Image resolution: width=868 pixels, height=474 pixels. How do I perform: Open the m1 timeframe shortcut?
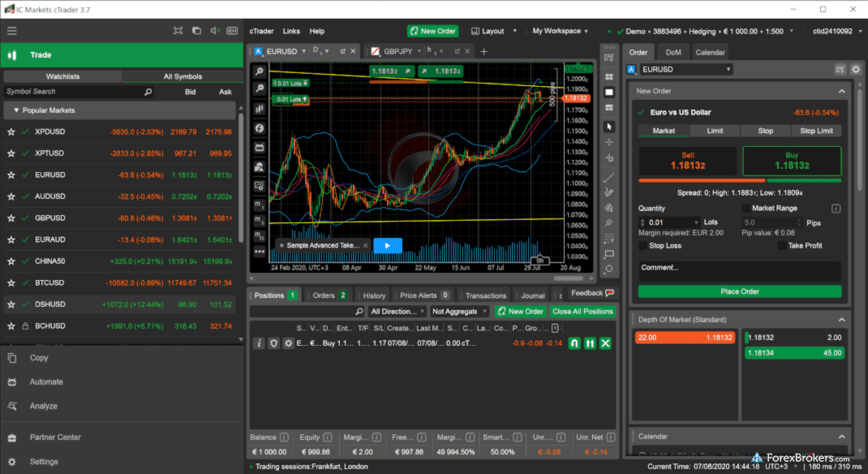pos(259,206)
